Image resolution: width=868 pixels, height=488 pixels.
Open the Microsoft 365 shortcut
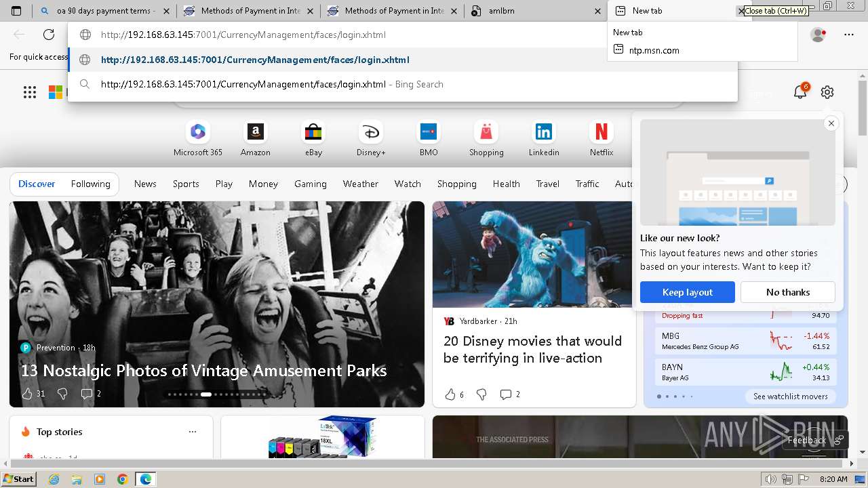click(x=198, y=139)
